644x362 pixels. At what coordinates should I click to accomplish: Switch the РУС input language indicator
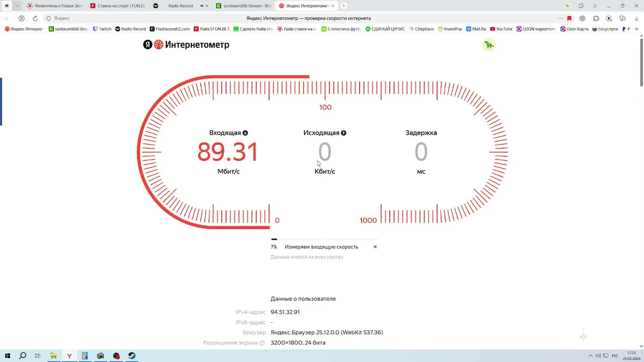pyautogui.click(x=615, y=356)
